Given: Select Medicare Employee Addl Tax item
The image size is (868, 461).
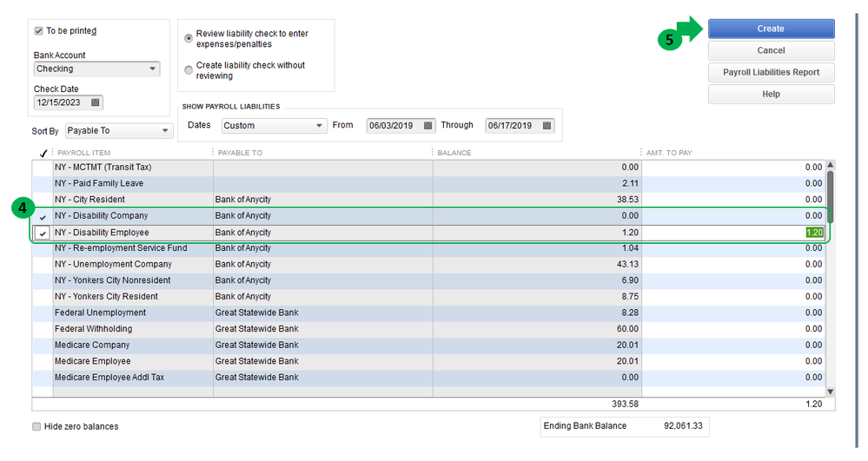Looking at the screenshot, I should point(109,378).
